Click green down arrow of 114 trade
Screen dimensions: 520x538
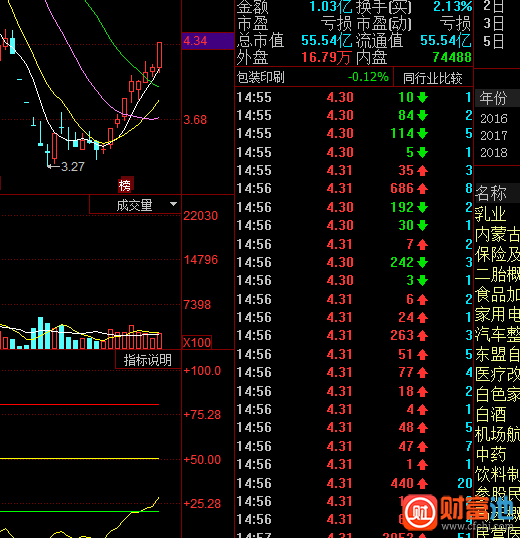pyautogui.click(x=423, y=133)
